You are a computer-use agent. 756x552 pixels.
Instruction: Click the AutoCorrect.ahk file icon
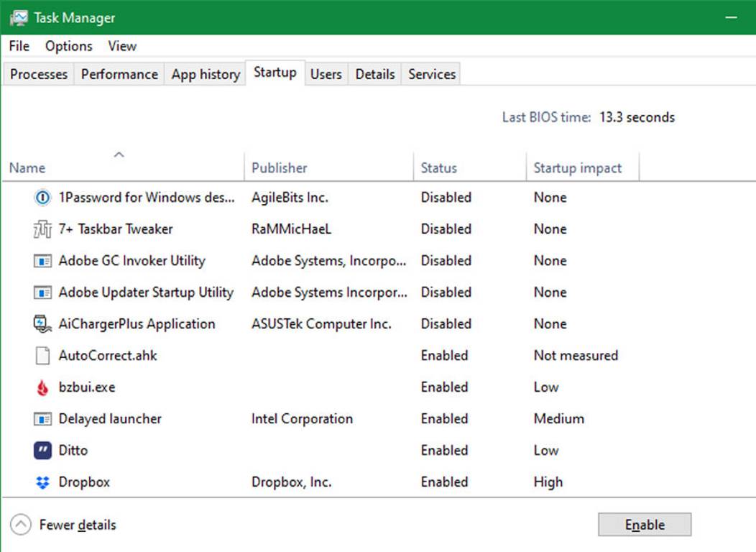click(42, 356)
